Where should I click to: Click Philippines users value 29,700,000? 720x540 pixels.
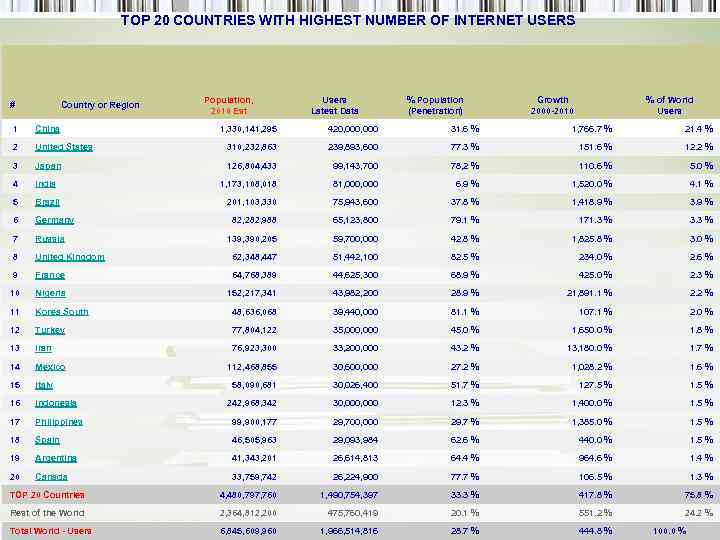point(355,422)
